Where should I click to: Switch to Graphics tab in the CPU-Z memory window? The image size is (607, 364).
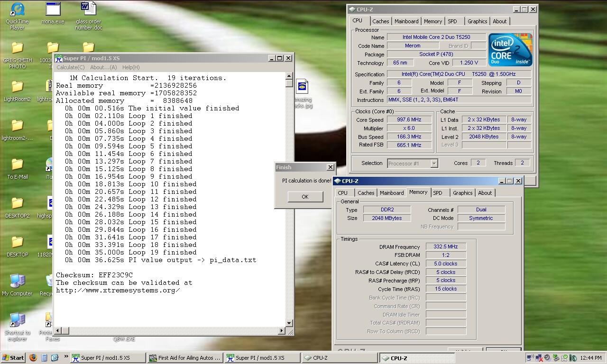[462, 193]
